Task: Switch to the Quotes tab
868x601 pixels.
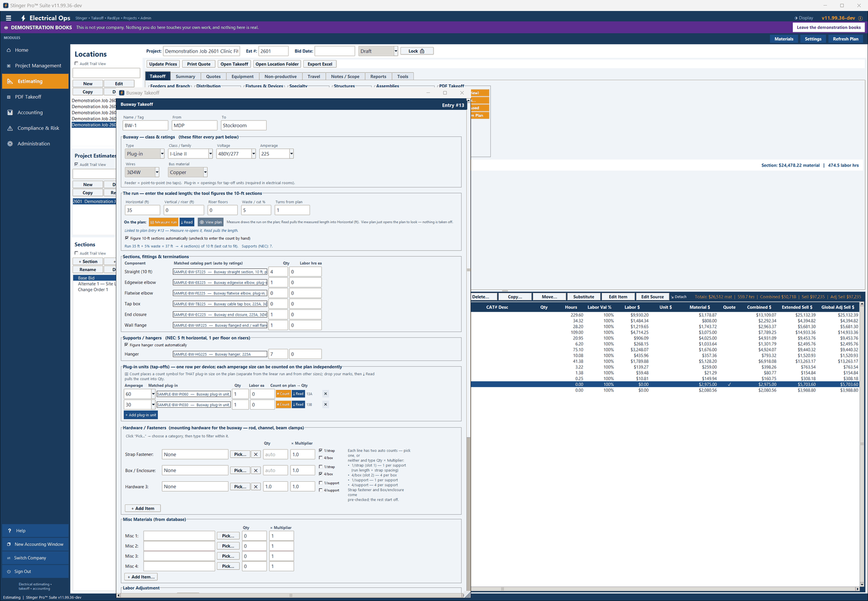Action: coord(214,76)
